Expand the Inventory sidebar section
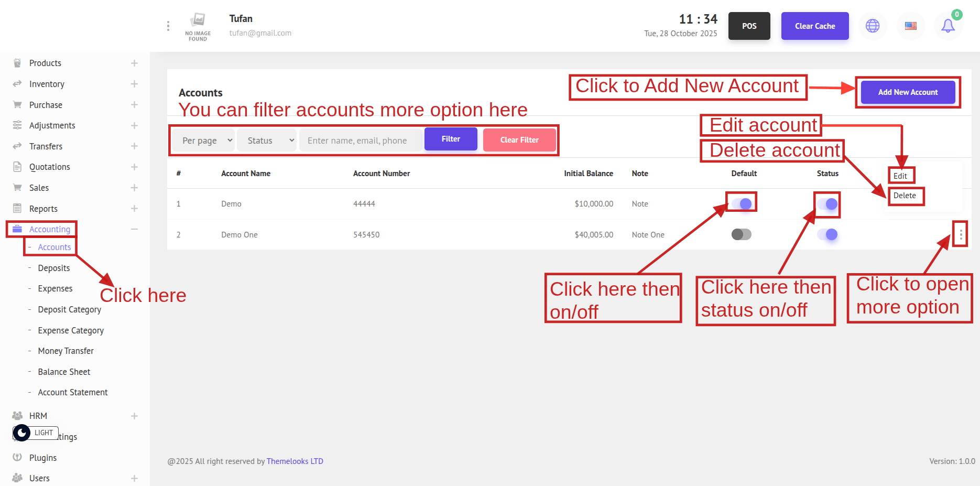980x486 pixels. pos(134,84)
